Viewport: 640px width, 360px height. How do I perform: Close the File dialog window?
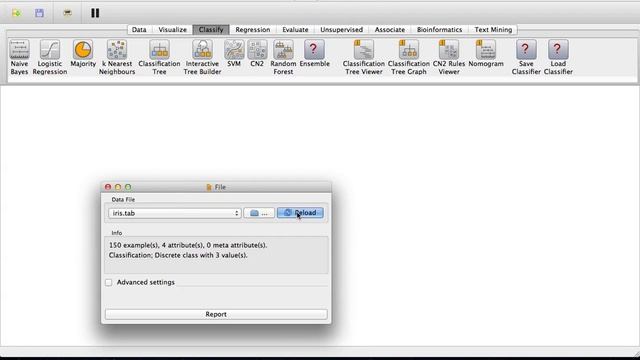click(108, 187)
